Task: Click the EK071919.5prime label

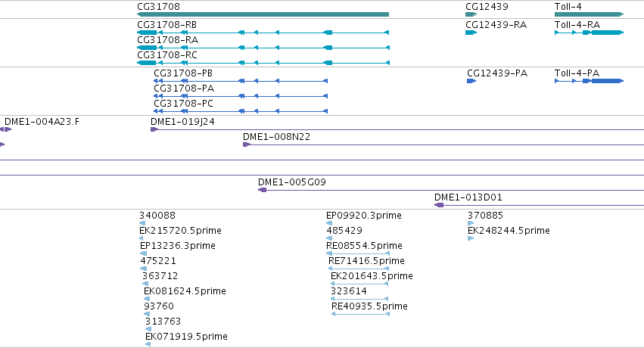Action: [186, 337]
